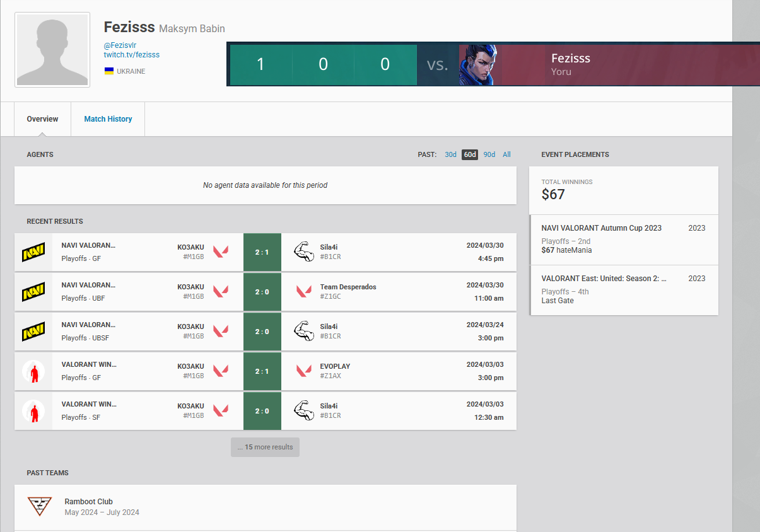This screenshot has height=532, width=760.
Task: Open VALORANT East: United Season 2 placement
Action: tap(624, 290)
